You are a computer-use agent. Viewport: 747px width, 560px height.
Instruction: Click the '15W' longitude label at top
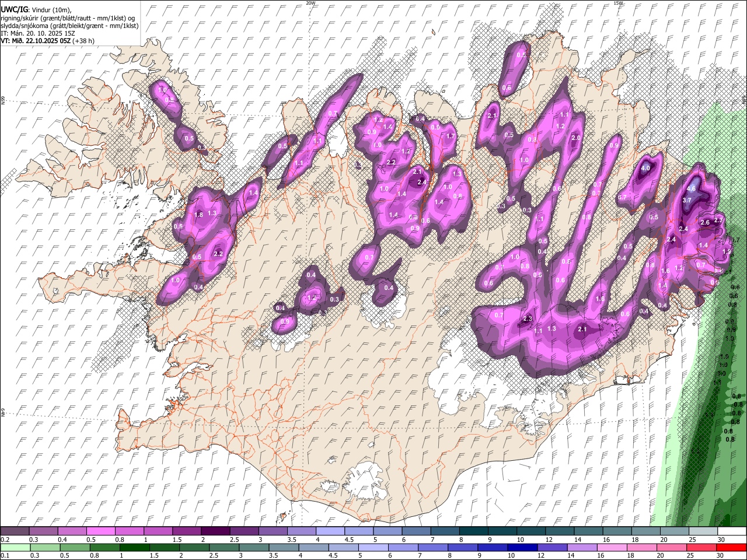point(618,3)
